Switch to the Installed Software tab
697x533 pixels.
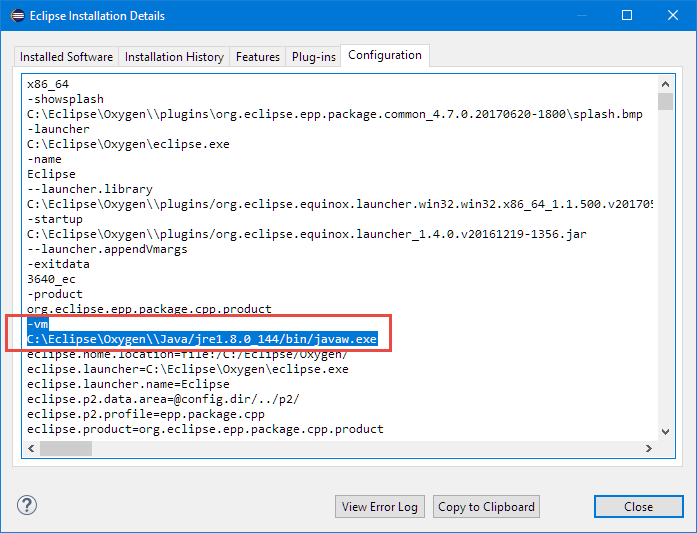pos(66,57)
